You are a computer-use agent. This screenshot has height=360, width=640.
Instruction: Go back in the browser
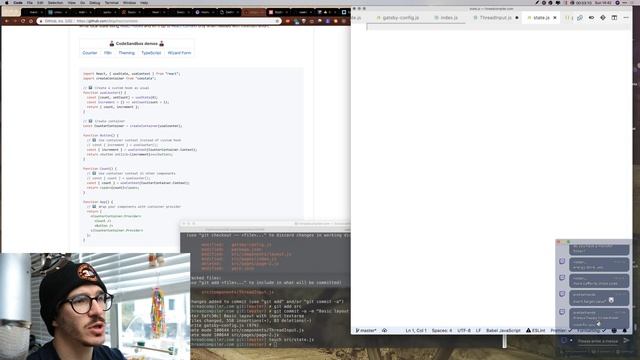tap(7, 21)
